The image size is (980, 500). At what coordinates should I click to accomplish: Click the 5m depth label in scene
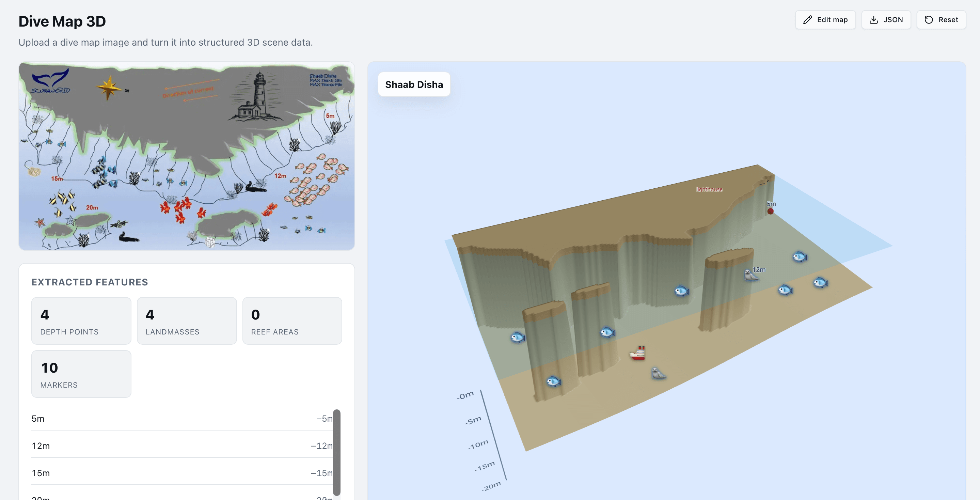(771, 204)
